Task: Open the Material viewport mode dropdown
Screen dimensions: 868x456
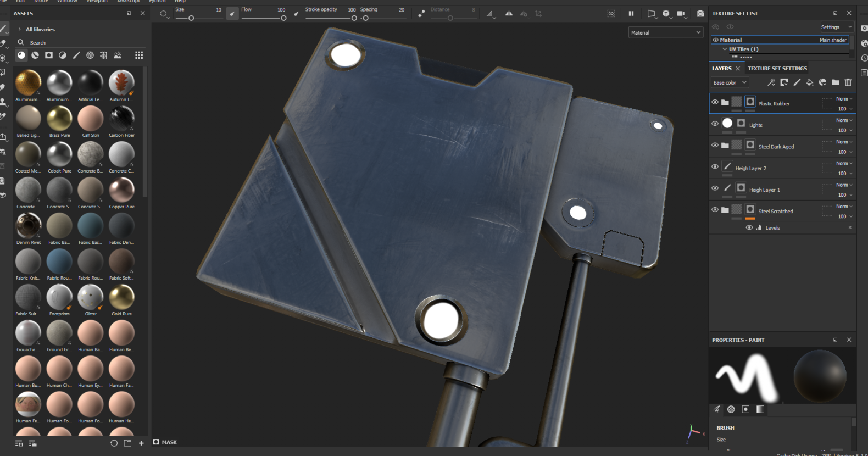Action: [x=666, y=32]
